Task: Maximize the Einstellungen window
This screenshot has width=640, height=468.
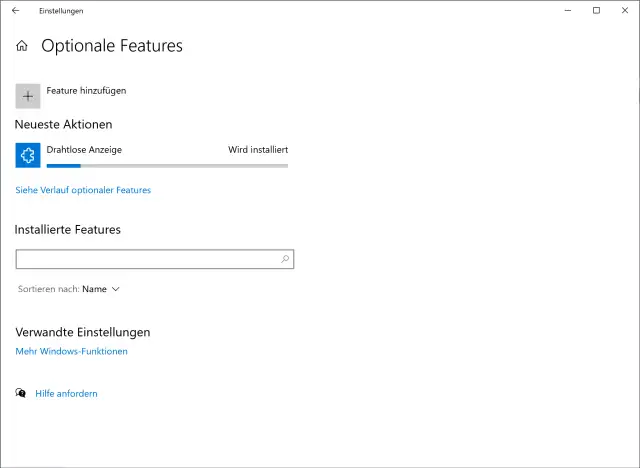Action: pyautogui.click(x=596, y=11)
